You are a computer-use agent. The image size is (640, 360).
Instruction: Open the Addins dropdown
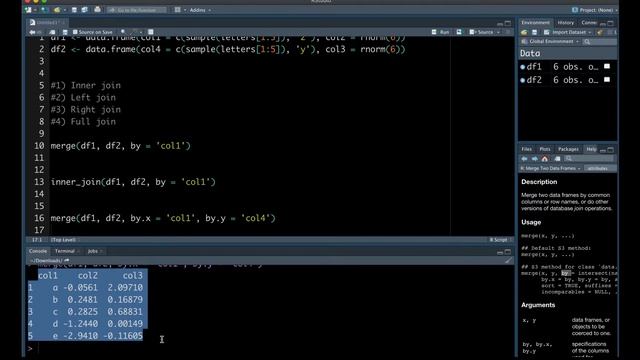(200, 10)
